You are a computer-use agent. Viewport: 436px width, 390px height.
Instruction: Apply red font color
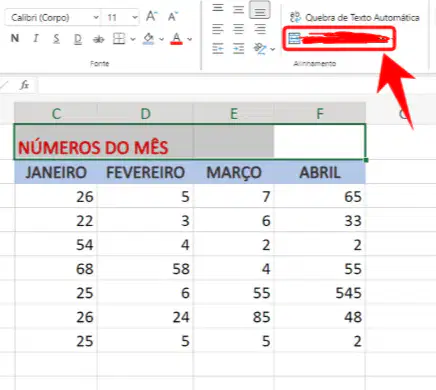pyautogui.click(x=176, y=39)
